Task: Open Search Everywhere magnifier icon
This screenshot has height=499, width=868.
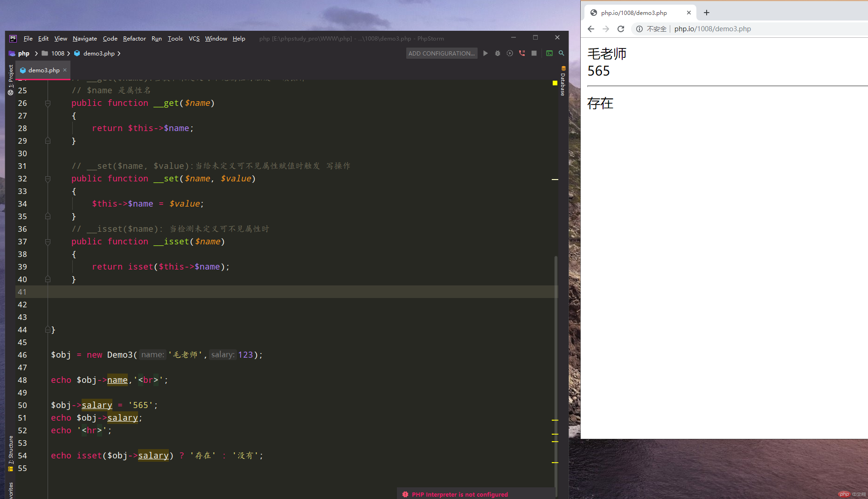Action: point(562,53)
